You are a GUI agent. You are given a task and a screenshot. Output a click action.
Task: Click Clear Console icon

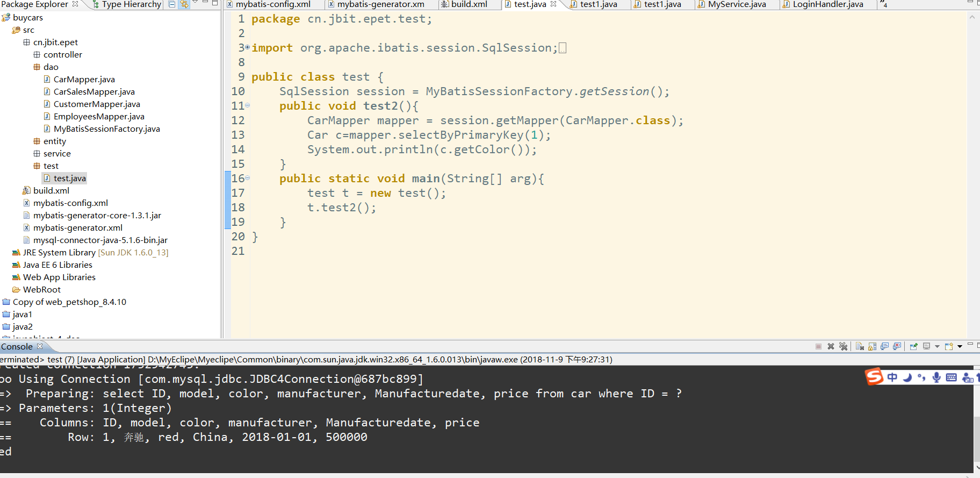[860, 346]
